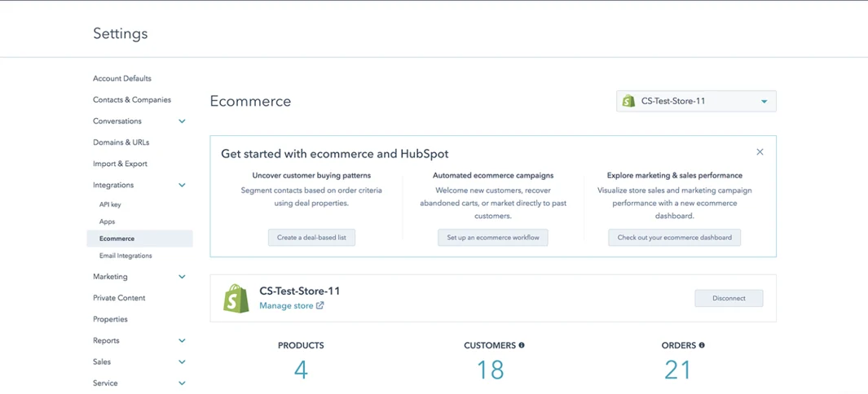Image resolution: width=868 pixels, height=394 pixels.
Task: Expand the Reports section chevron
Action: pyautogui.click(x=182, y=340)
